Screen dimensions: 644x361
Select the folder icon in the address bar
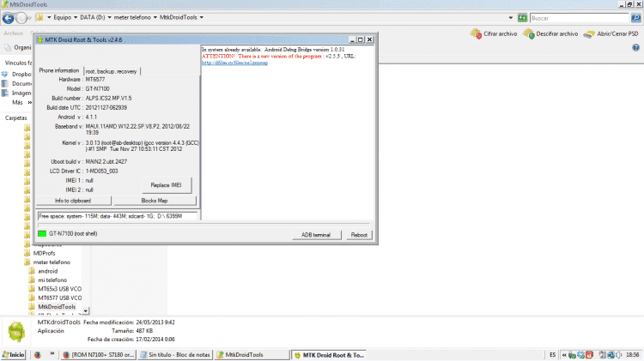[x=39, y=17]
